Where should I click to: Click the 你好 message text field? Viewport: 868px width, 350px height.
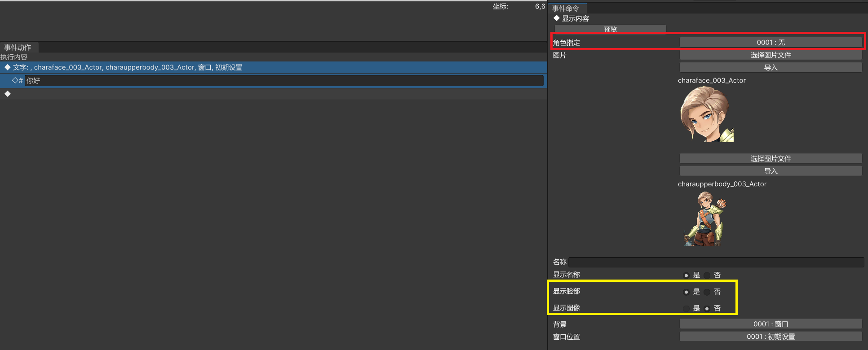(283, 81)
